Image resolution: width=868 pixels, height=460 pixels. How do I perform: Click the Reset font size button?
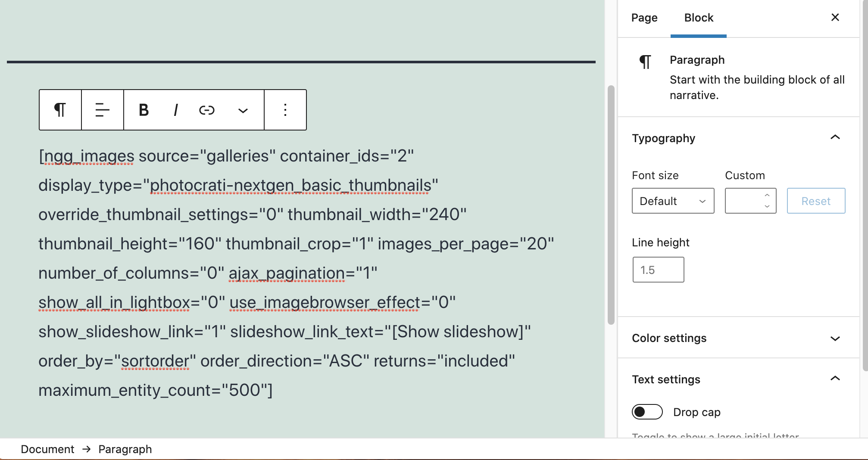[815, 201]
